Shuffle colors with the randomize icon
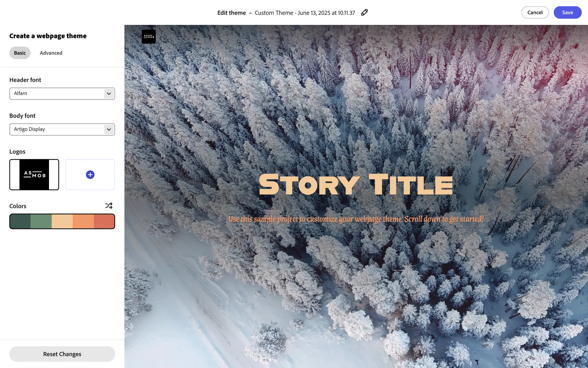 point(109,206)
